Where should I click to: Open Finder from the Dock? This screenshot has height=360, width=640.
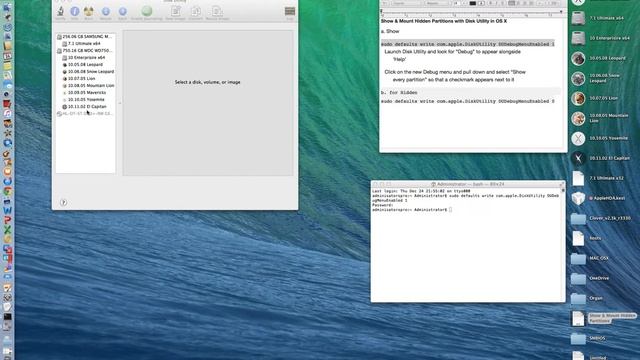(x=7, y=8)
